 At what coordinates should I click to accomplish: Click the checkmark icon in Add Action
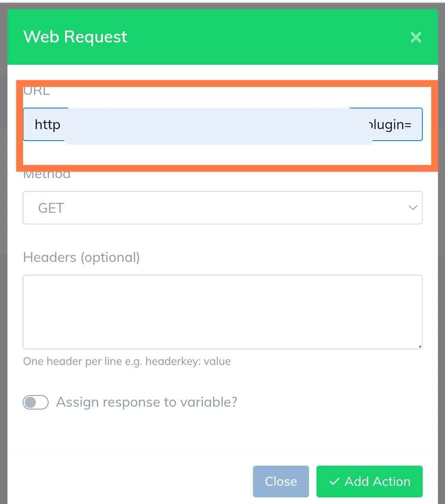tap(335, 481)
